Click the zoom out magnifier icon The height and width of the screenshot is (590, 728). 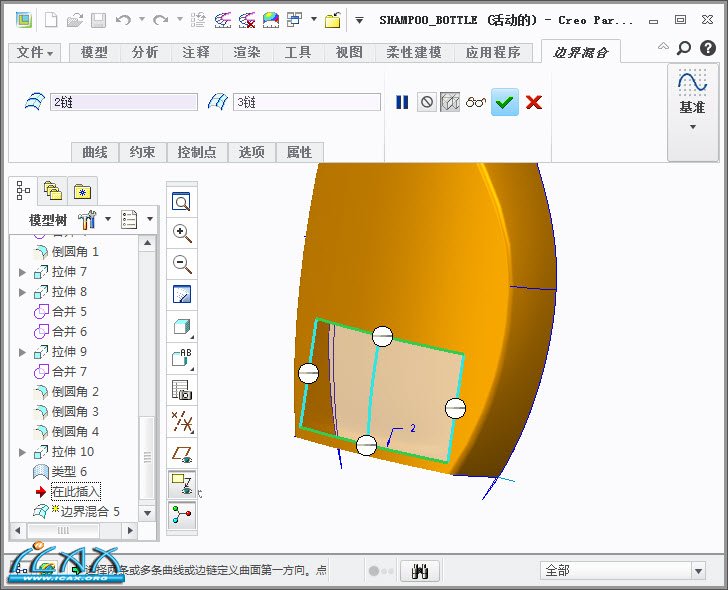click(182, 264)
